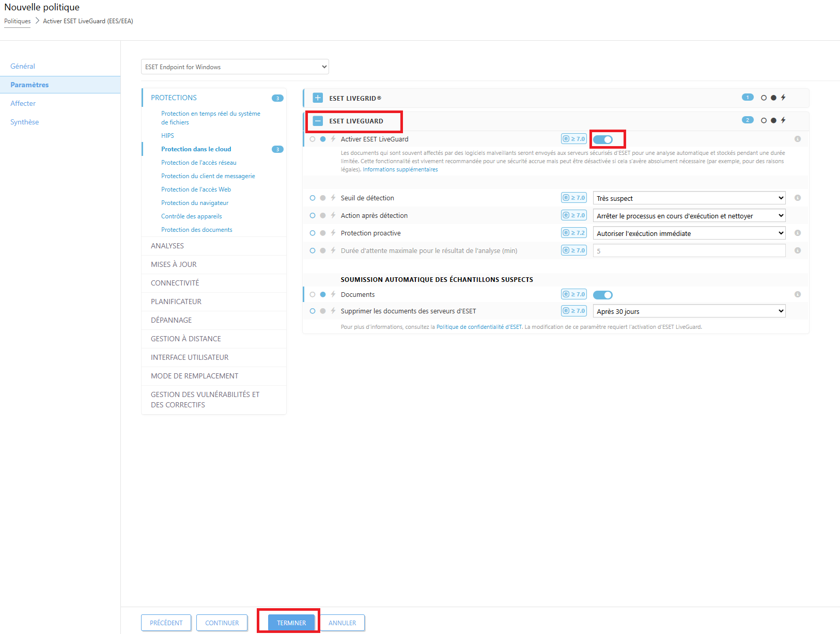The width and height of the screenshot is (840, 634).
Task: Open the Protection proactive dropdown
Action: (689, 233)
